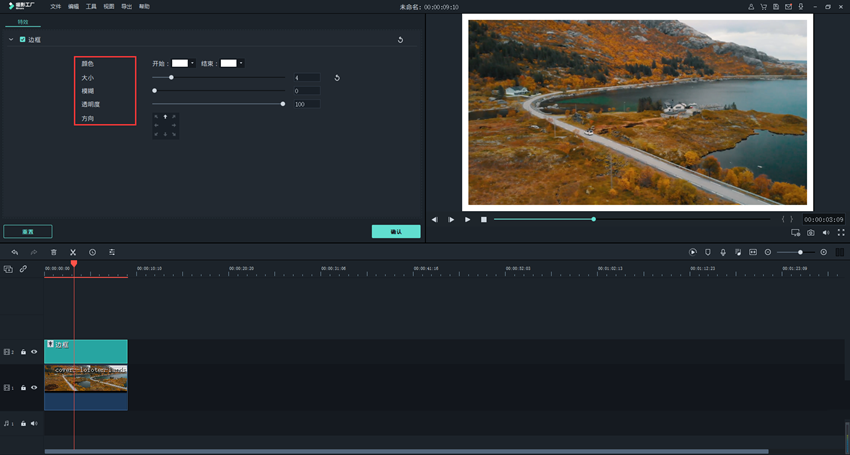The image size is (850, 455).
Task: Click the zoom to fit timeline icon
Action: point(753,252)
